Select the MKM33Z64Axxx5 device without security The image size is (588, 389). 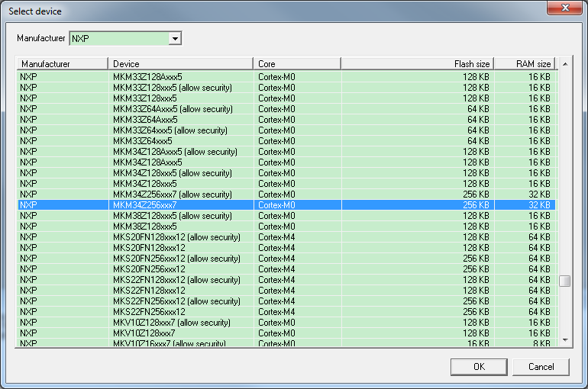[286, 120]
